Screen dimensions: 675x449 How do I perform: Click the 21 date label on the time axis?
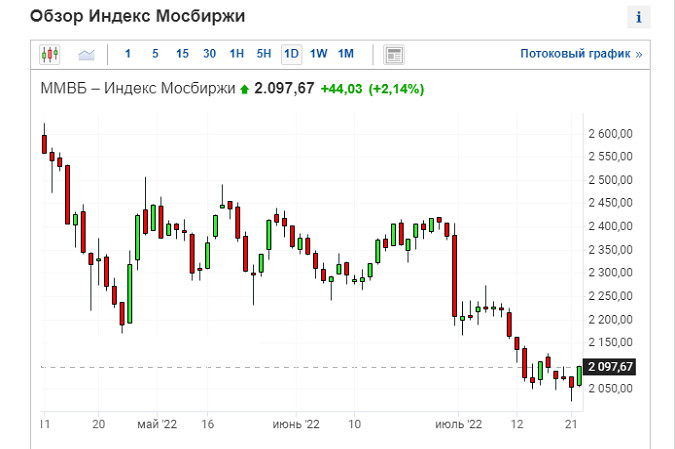pos(571,424)
